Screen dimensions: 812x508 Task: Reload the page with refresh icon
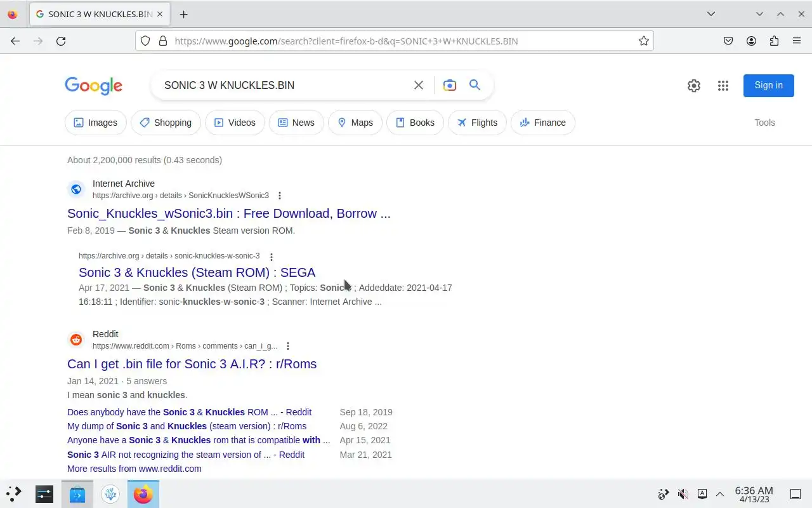coord(61,41)
